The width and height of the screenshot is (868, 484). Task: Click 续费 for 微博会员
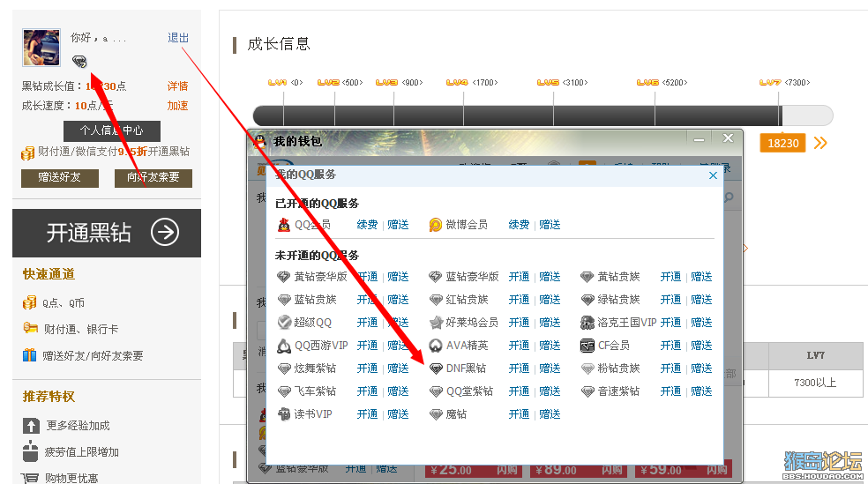519,225
